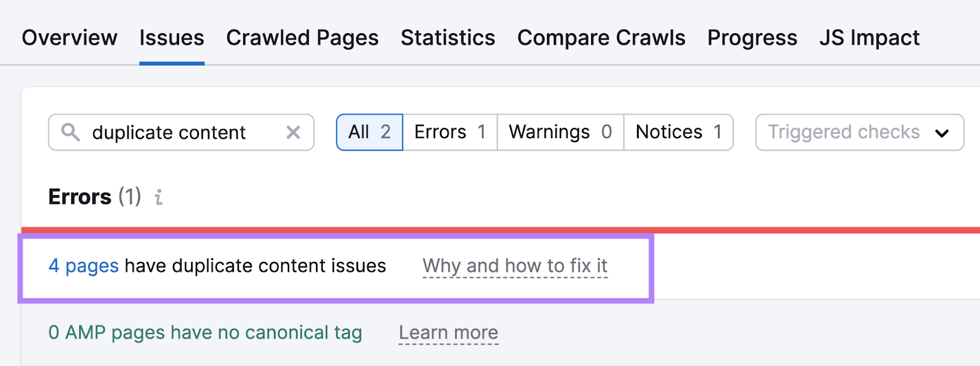Click Why and how to fix it
The image size is (980, 366).
coord(515,266)
